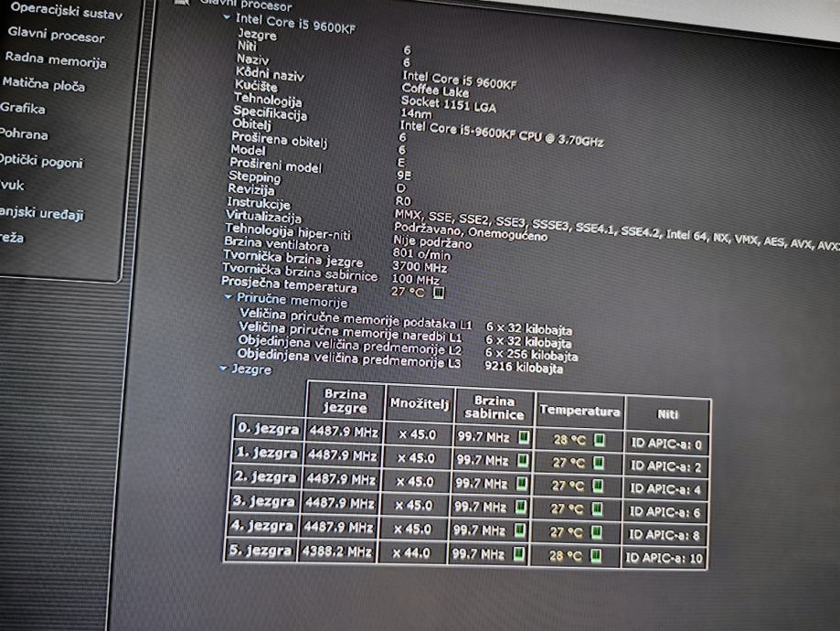Click the 100 MHz stock bus speed value
The width and height of the screenshot is (840, 631).
pos(416,279)
